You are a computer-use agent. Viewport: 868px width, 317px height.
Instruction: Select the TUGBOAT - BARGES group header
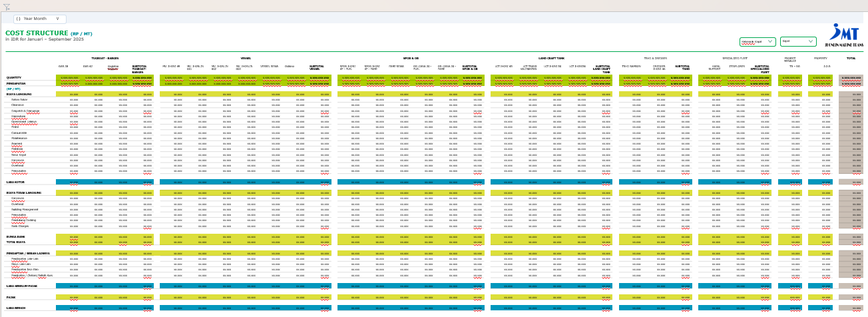click(105, 59)
